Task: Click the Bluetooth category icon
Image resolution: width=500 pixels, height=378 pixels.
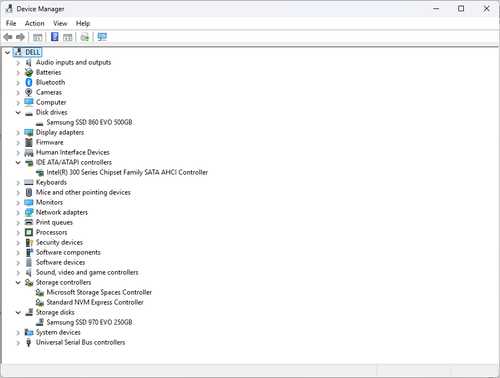Action: tap(29, 82)
